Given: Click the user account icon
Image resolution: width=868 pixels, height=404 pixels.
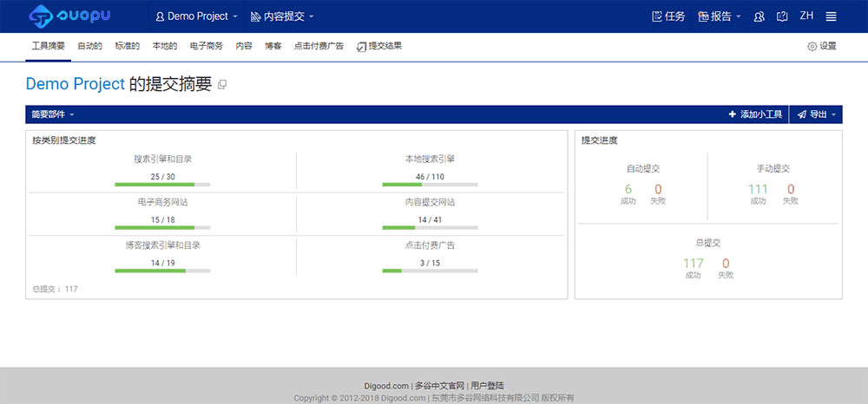Looking at the screenshot, I should click(x=759, y=16).
